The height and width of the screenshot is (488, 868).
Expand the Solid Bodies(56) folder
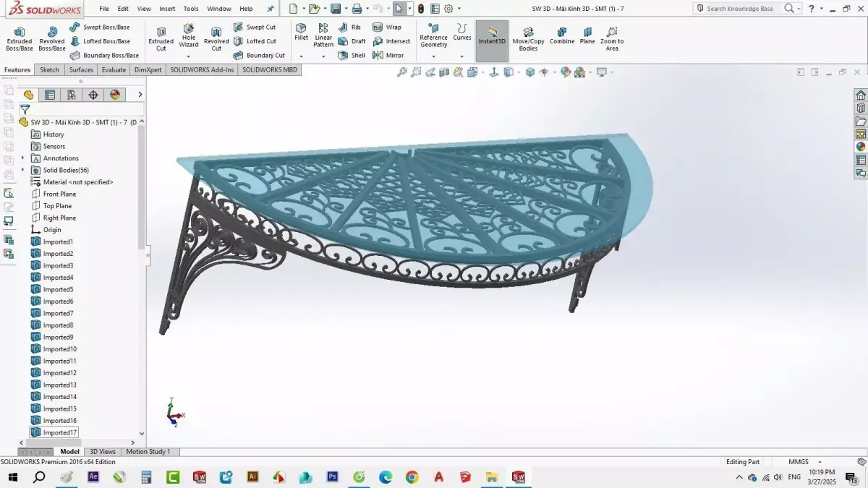pyautogui.click(x=22, y=170)
